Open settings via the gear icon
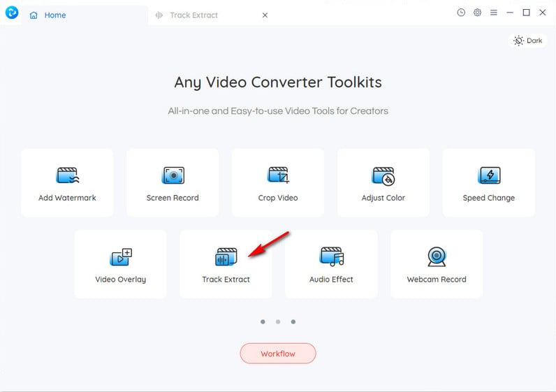The image size is (556, 392). (477, 13)
